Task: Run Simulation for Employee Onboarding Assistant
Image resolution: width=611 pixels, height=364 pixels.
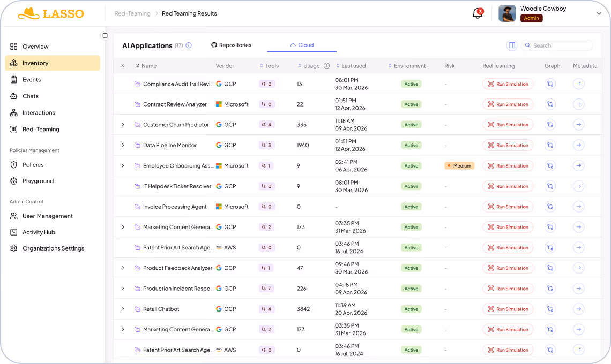Action: 508,165
